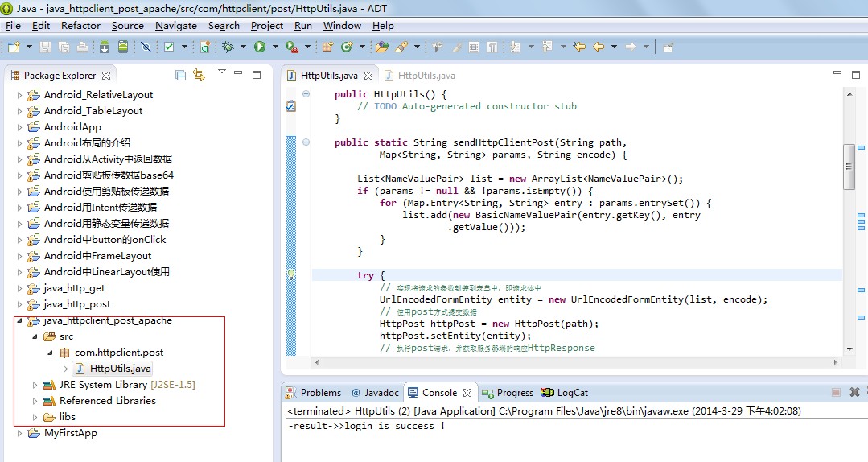The image size is (868, 462).
Task: Click the TODO task marker in gutter
Action: pyautogui.click(x=291, y=105)
